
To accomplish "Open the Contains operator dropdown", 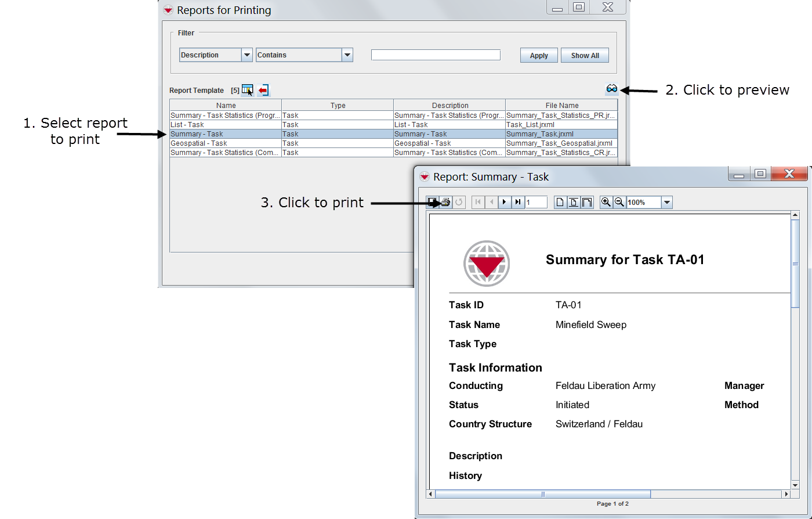I will click(x=347, y=55).
